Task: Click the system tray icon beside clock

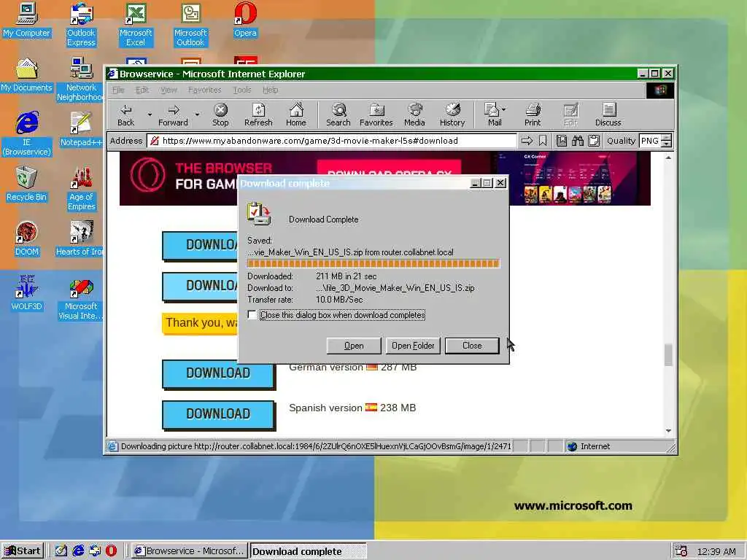Action: coord(681,551)
